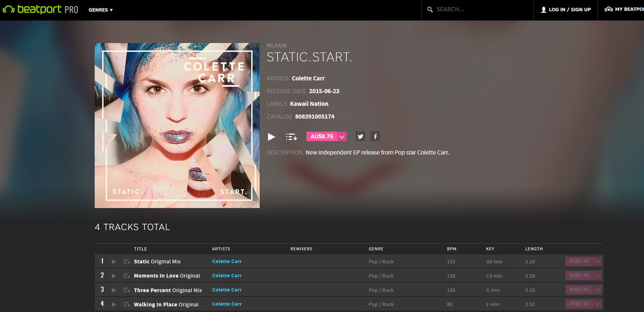
Task: Open My Beatport menu
Action: (x=624, y=10)
